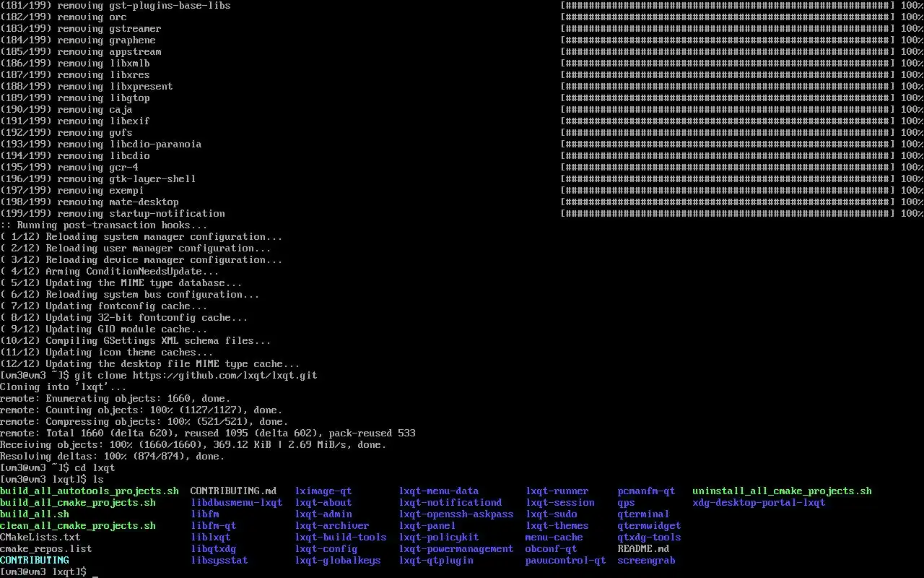The height and width of the screenshot is (578, 924).
Task: Click the lximage-qt directory name
Action: (x=323, y=491)
